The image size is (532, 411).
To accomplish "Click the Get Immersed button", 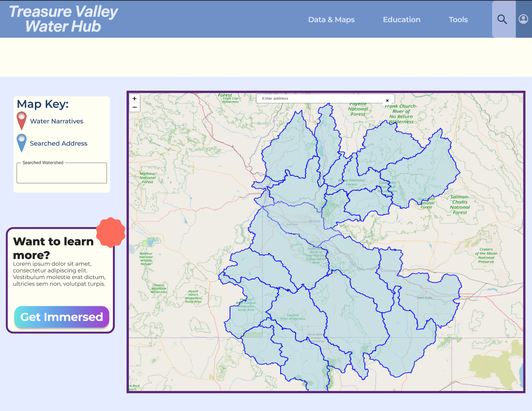I will 62,317.
